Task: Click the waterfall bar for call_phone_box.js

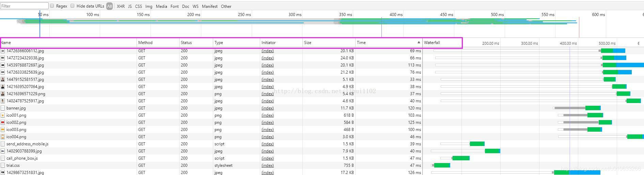Action: (461, 158)
